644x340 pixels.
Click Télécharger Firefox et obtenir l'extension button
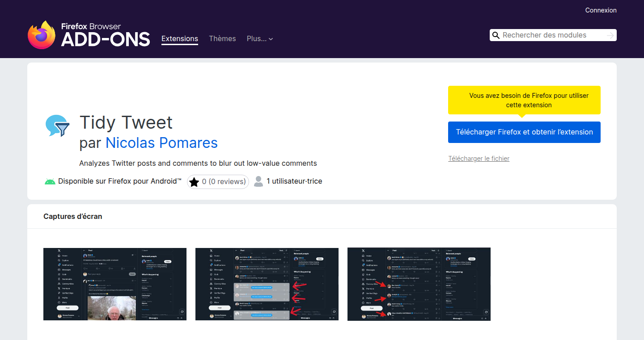coord(524,132)
